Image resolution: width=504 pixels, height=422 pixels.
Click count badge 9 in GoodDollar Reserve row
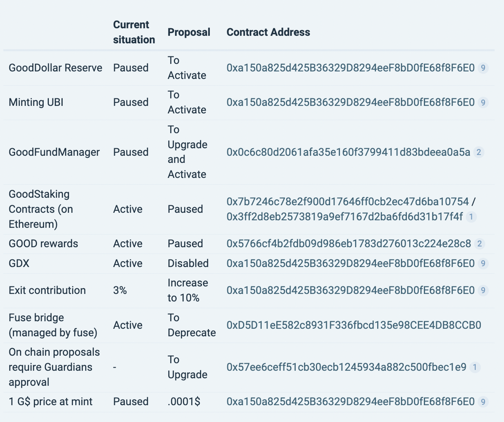(483, 68)
